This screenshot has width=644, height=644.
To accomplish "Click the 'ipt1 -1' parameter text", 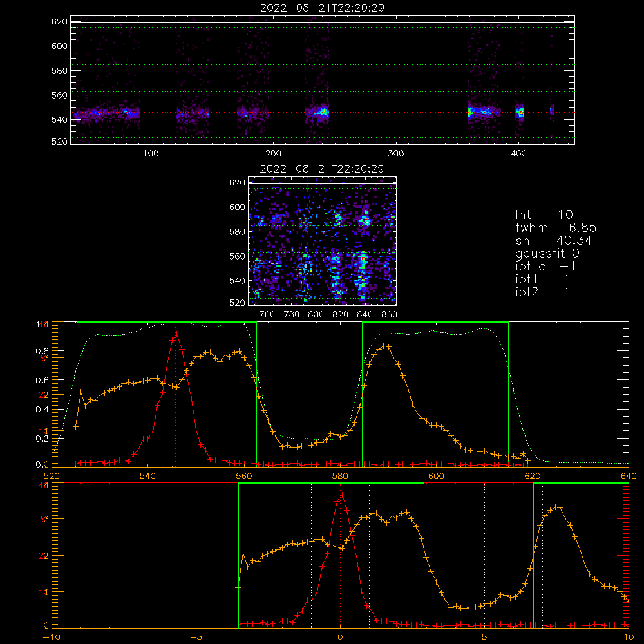I will pos(542,279).
